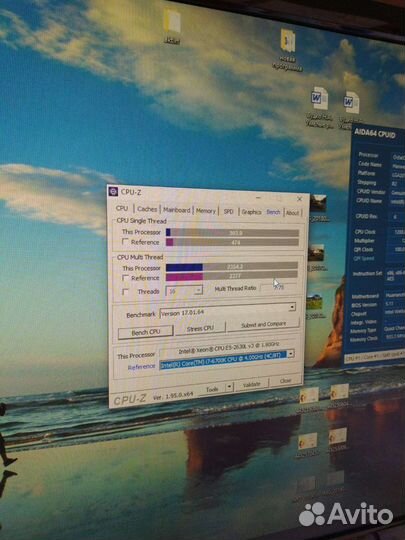405x540 pixels.
Task: Enable Reference checkbox under CPU Single Thread
Action: point(125,242)
